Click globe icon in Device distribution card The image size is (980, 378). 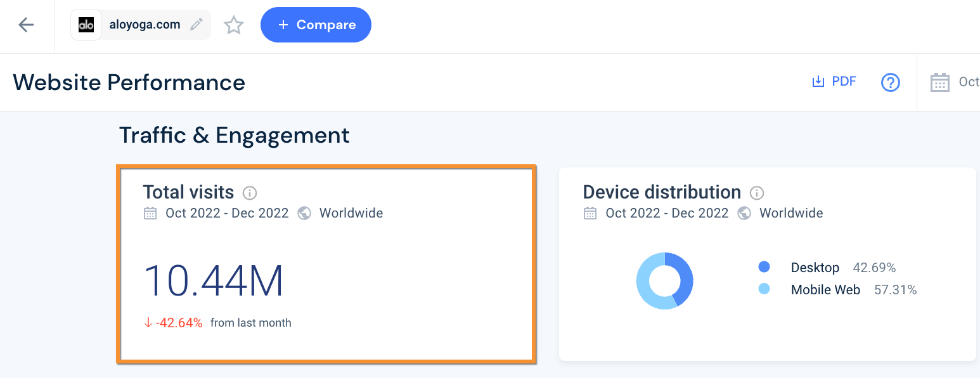pyautogui.click(x=744, y=213)
